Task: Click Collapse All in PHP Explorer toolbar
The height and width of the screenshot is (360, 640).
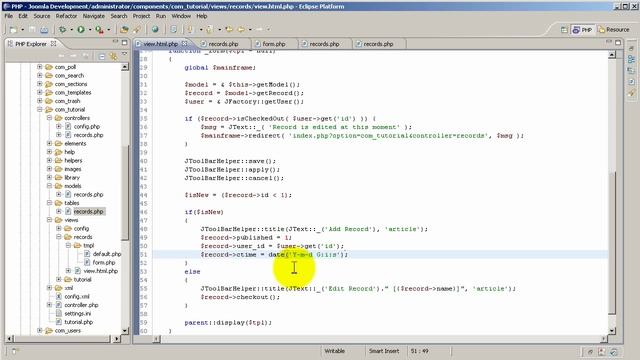Action: 102,56
